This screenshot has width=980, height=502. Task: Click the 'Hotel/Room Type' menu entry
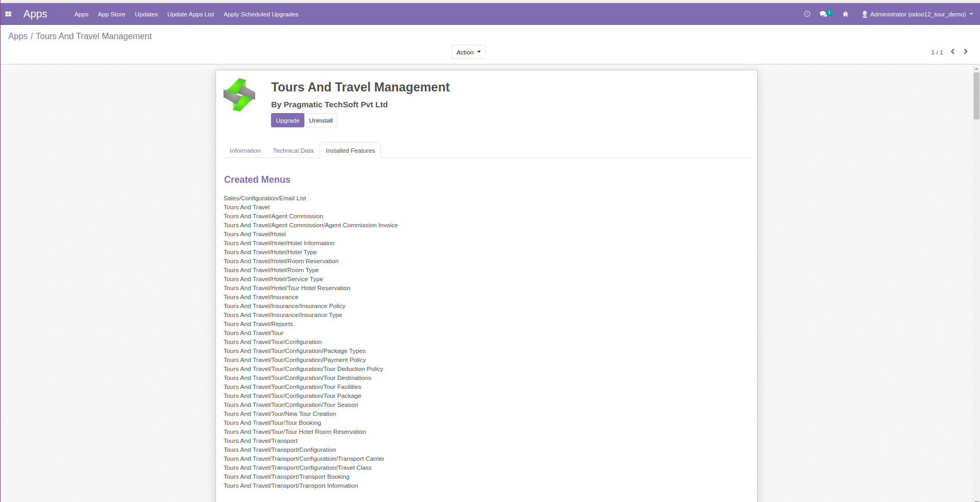[x=271, y=270]
